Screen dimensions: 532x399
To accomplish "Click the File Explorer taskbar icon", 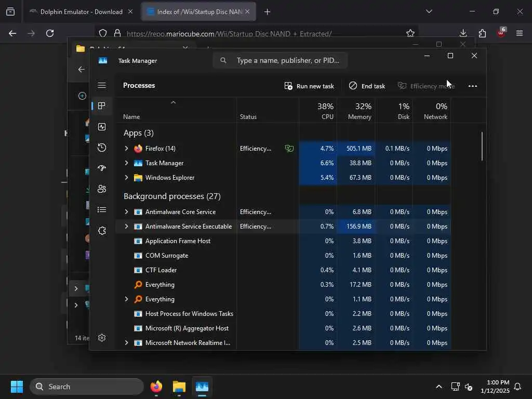I will click(179, 387).
